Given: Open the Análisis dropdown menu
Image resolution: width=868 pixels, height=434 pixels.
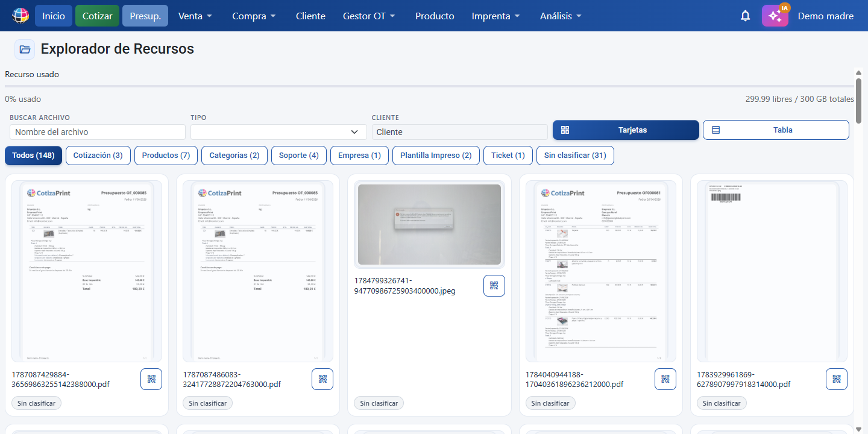Looking at the screenshot, I should pyautogui.click(x=561, y=16).
